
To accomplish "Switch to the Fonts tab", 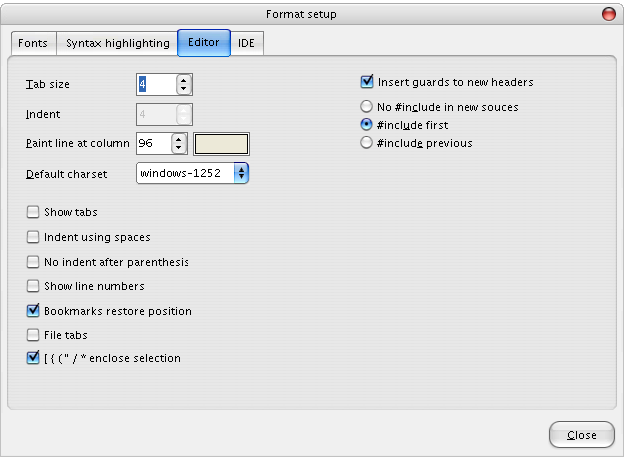I will click(x=31, y=43).
